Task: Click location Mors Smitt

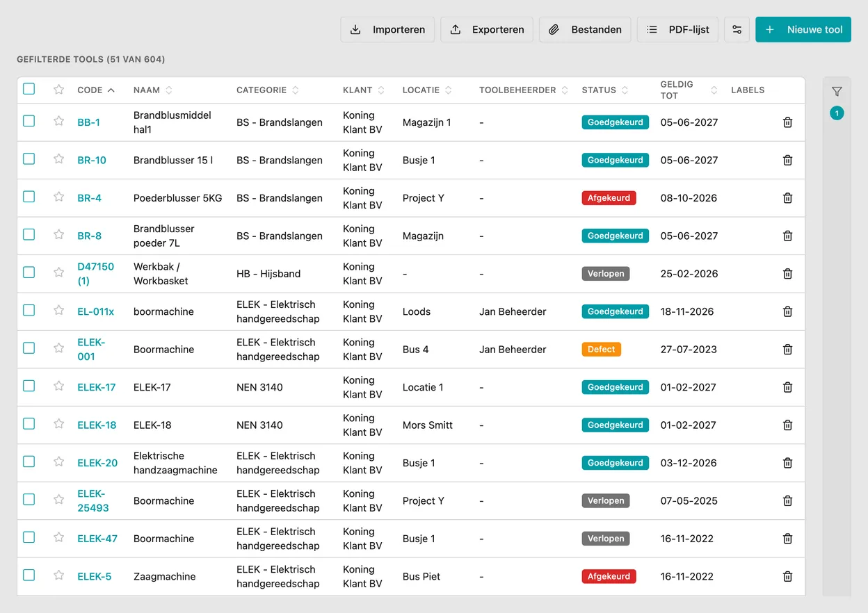Action: [428, 425]
